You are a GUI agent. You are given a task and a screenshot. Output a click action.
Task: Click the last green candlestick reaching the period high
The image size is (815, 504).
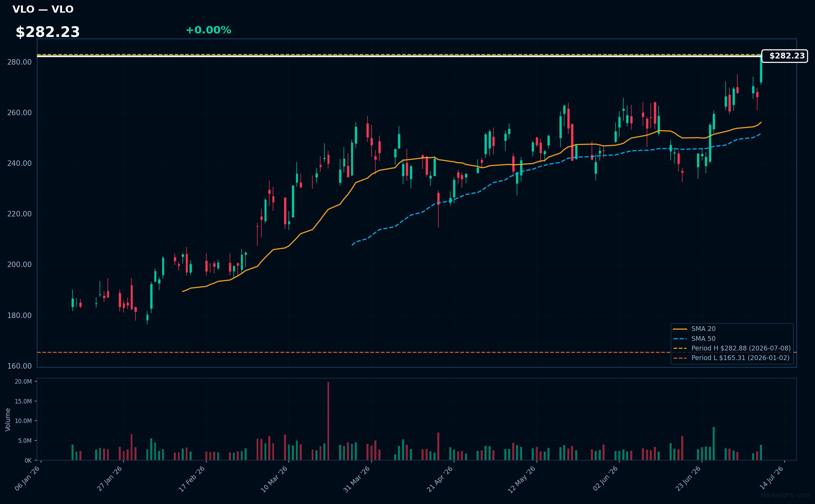(x=761, y=70)
